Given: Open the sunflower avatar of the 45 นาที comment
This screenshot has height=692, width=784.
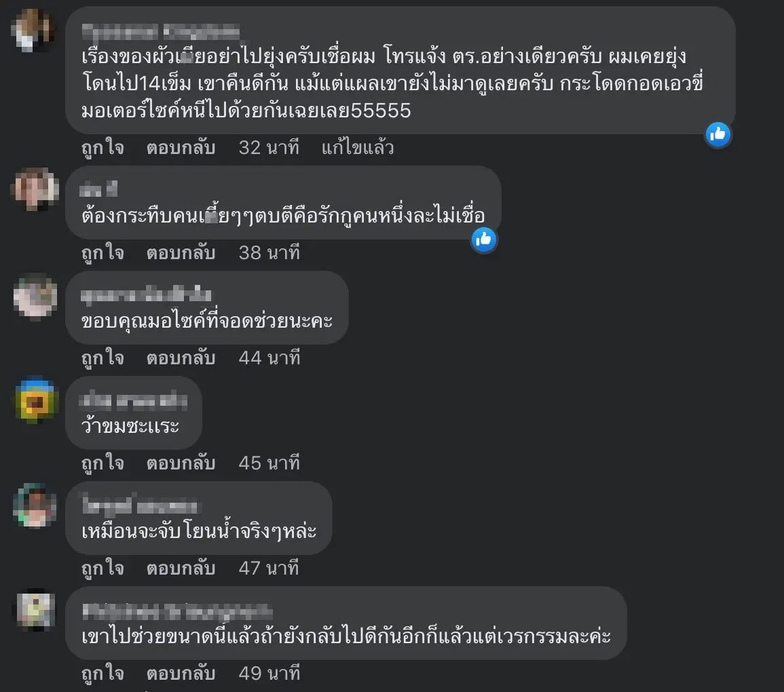Looking at the screenshot, I should [x=34, y=401].
